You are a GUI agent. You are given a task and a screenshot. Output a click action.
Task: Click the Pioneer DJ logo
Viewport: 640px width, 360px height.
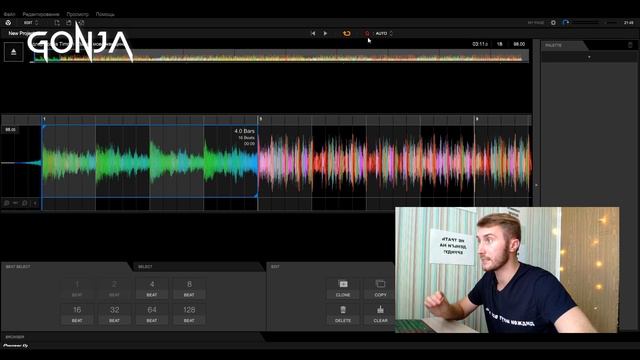click(16, 346)
